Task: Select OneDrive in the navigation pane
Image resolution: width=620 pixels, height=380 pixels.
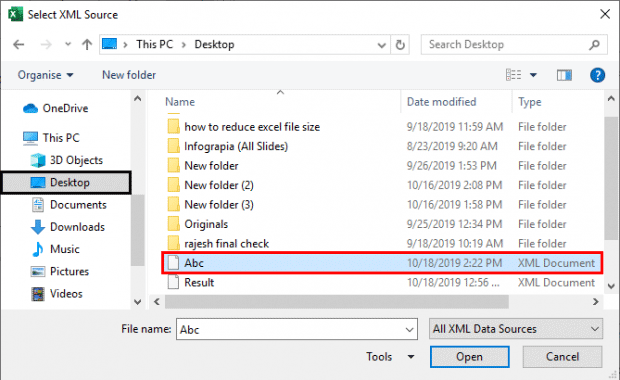Action: (56, 108)
